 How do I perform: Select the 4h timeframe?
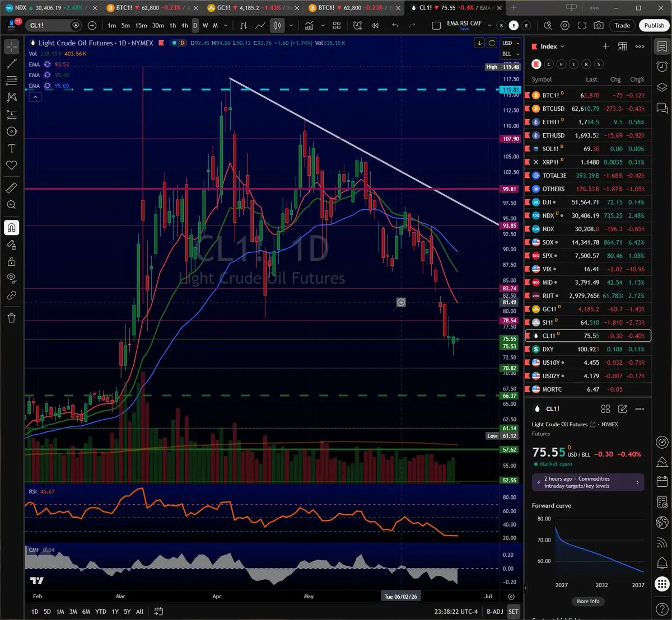point(184,26)
